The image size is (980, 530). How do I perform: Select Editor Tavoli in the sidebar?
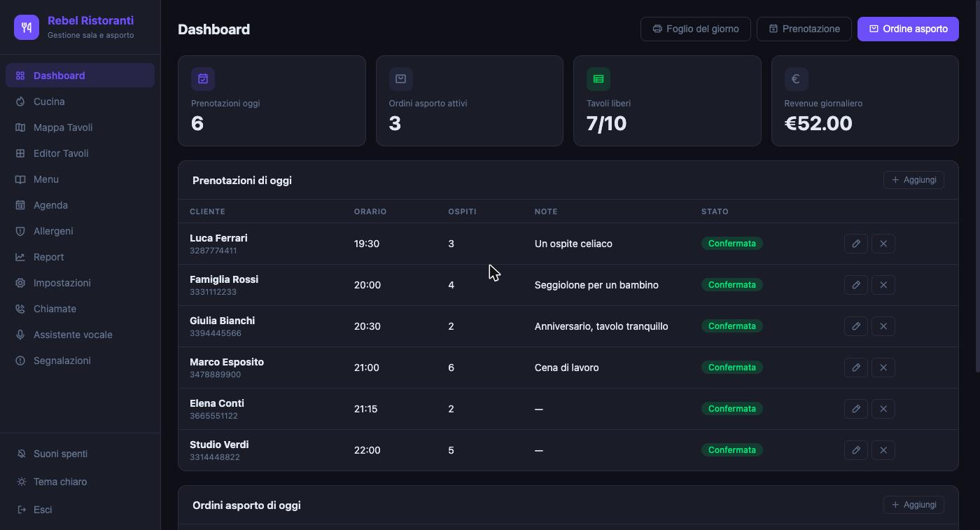point(80,153)
